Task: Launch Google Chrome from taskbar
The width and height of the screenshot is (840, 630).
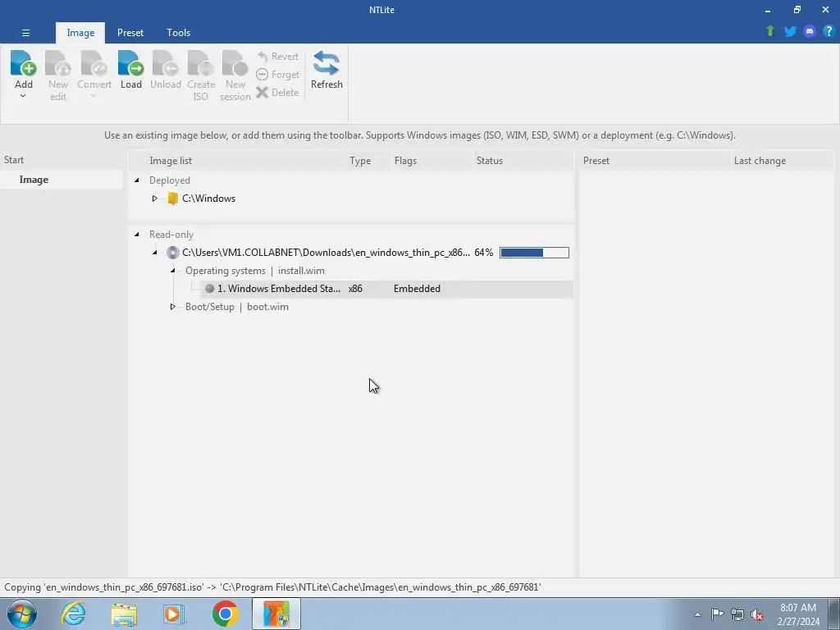Action: pyautogui.click(x=225, y=614)
